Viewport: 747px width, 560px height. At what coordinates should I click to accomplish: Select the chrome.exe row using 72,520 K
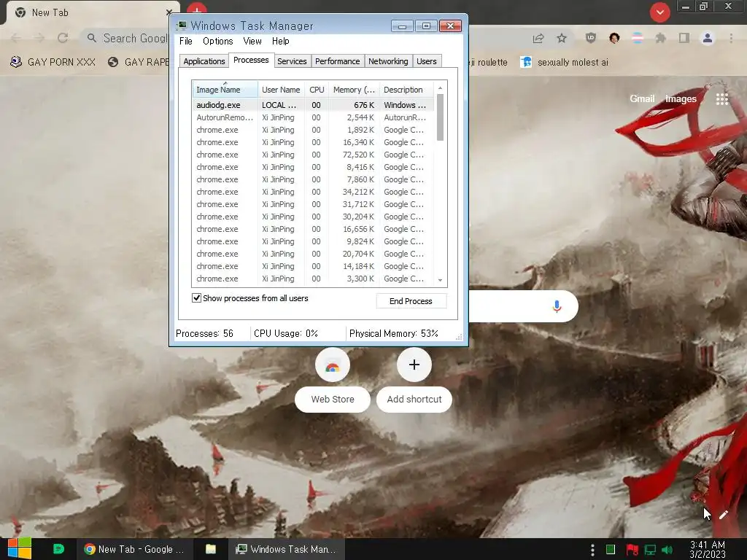pos(313,155)
